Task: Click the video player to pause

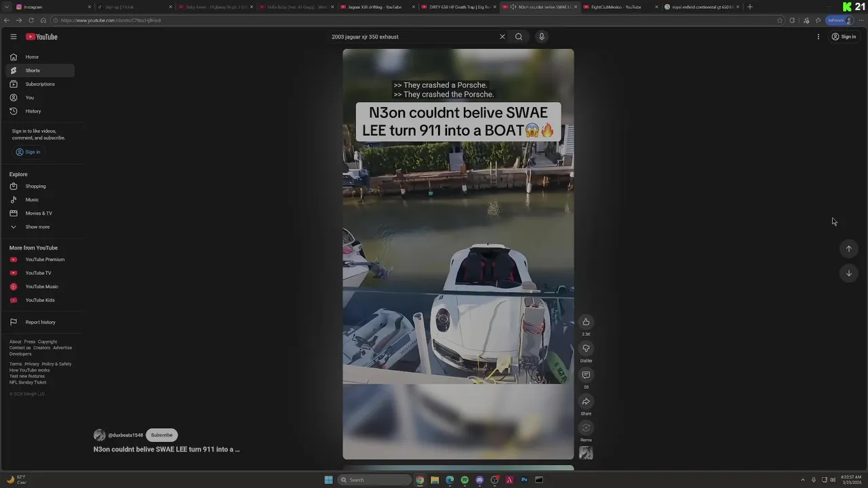Action: (458, 254)
